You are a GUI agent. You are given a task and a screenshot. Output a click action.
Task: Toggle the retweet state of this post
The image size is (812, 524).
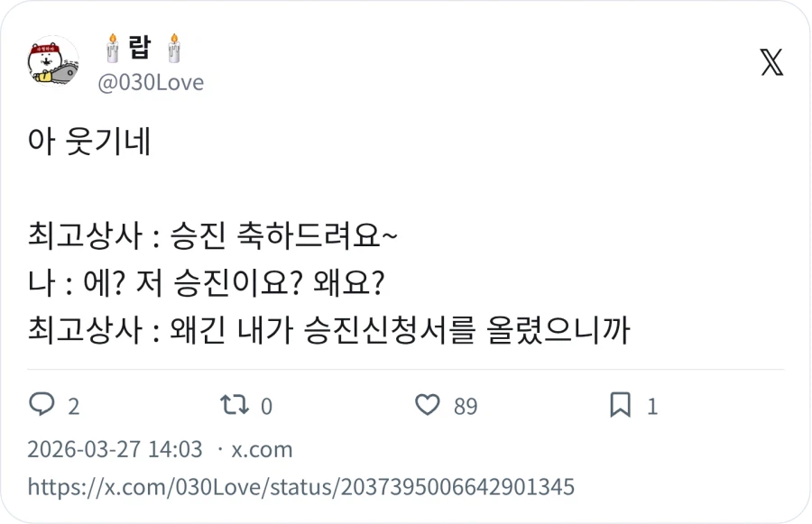pos(233,404)
